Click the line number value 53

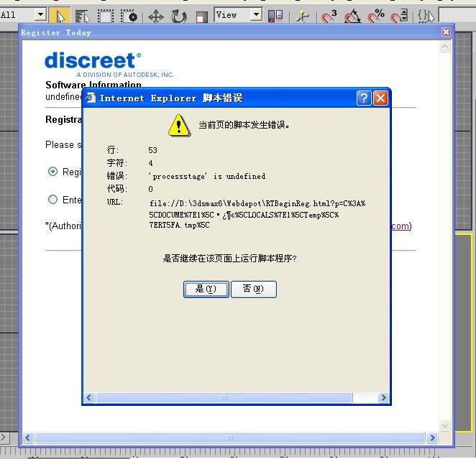pos(152,150)
